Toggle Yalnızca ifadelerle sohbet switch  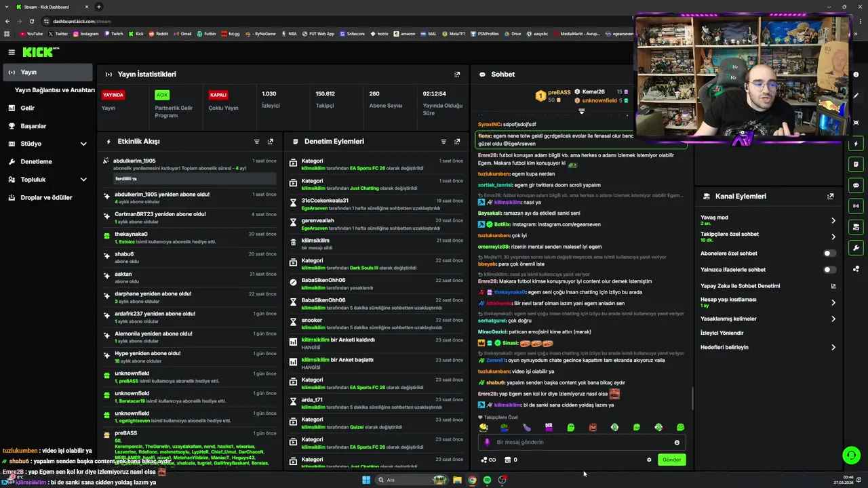click(829, 270)
